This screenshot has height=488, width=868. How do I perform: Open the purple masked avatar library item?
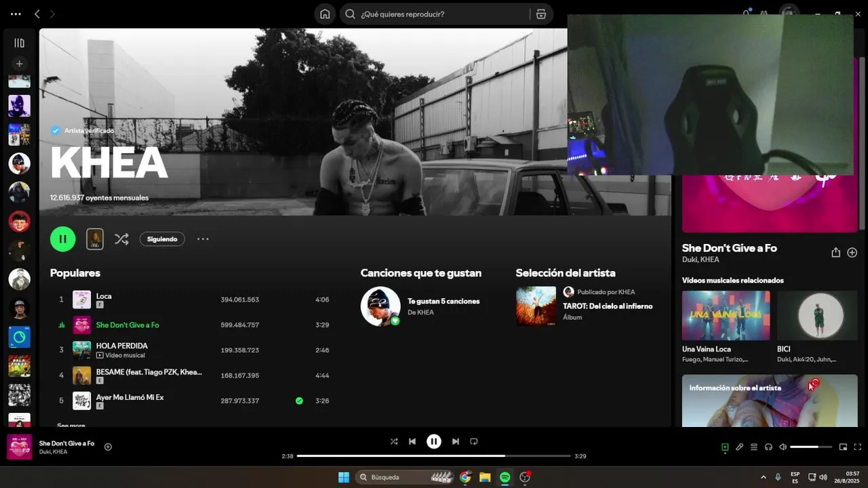19,105
